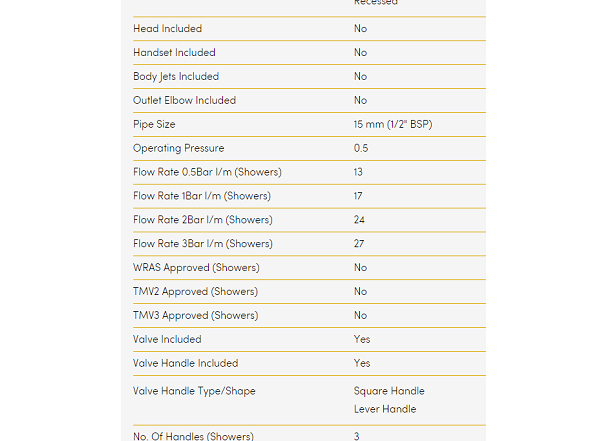This screenshot has height=441, width=600.
Task: Click the Pipe Size label
Action: 154,125
